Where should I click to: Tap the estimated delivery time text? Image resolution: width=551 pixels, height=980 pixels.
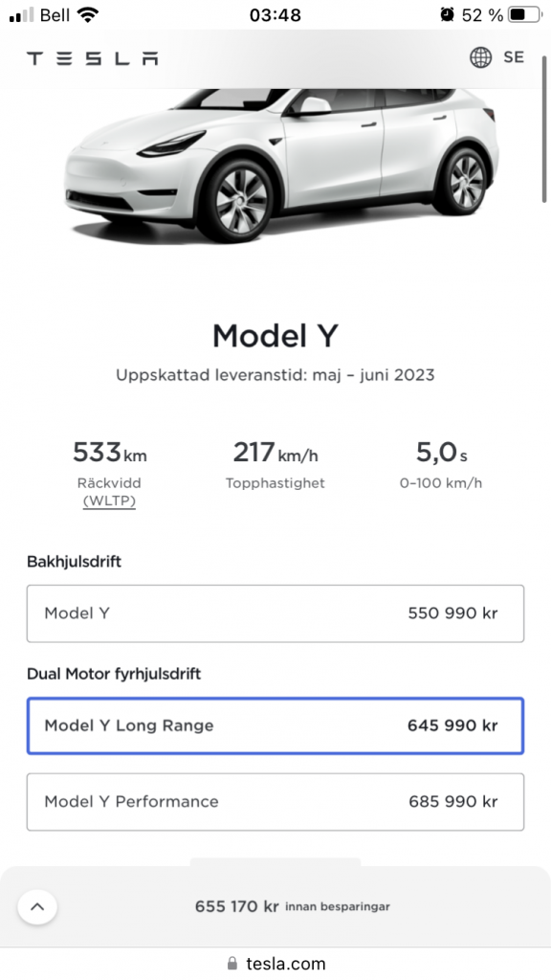pos(275,375)
